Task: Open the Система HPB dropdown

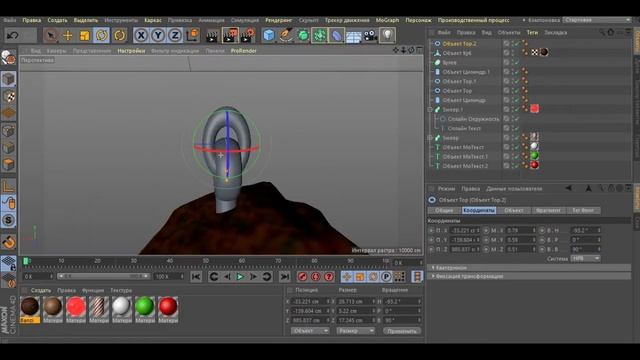Action: (x=585, y=258)
